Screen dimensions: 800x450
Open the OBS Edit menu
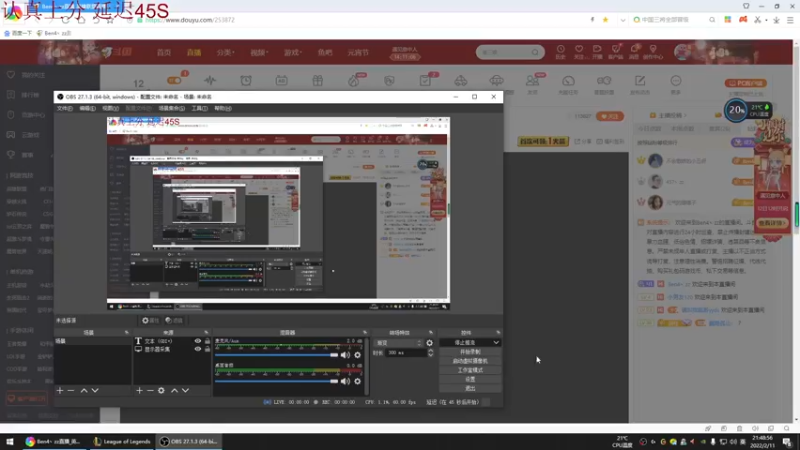coord(87,108)
